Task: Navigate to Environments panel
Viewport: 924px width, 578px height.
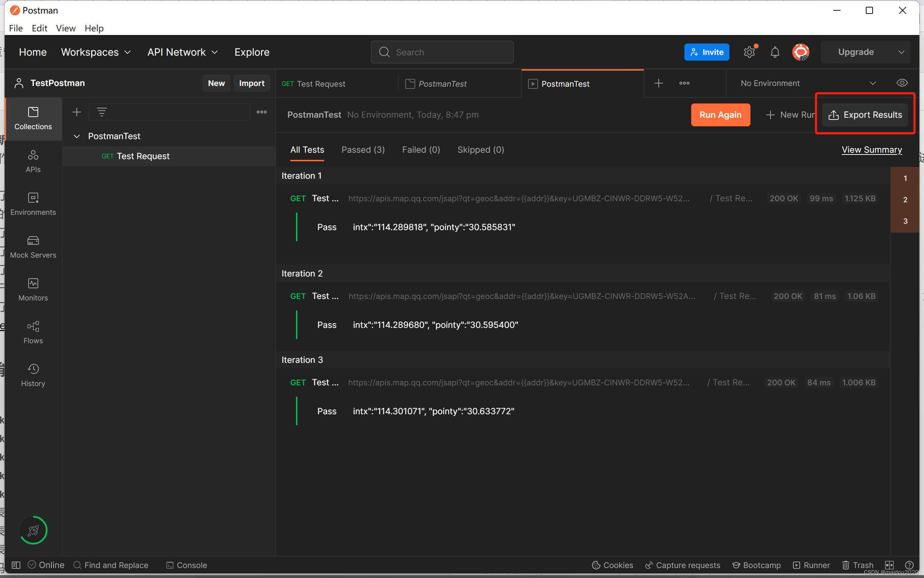Action: 32,203
